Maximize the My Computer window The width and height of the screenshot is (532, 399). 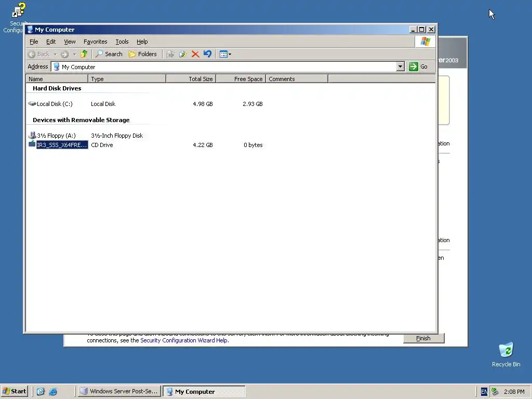coord(421,30)
